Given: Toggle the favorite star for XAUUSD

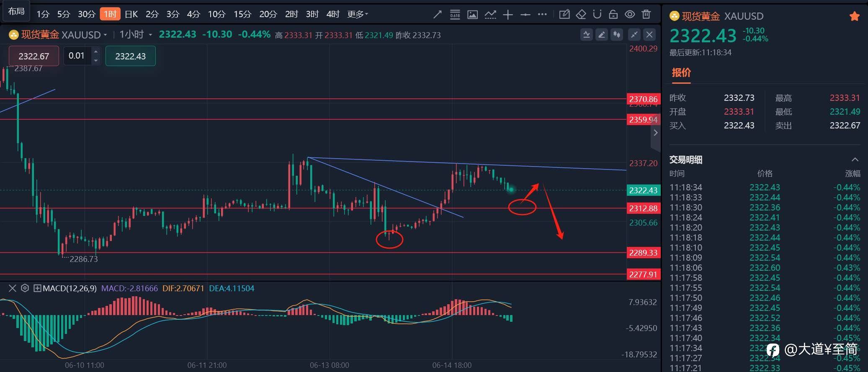Looking at the screenshot, I should 855,16.
